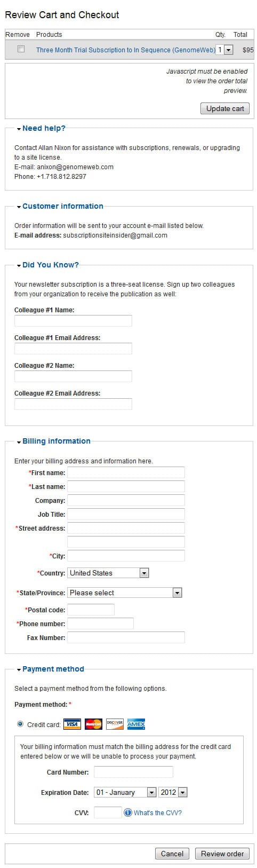Click the Update cart button
257x868 pixels.
tap(225, 109)
